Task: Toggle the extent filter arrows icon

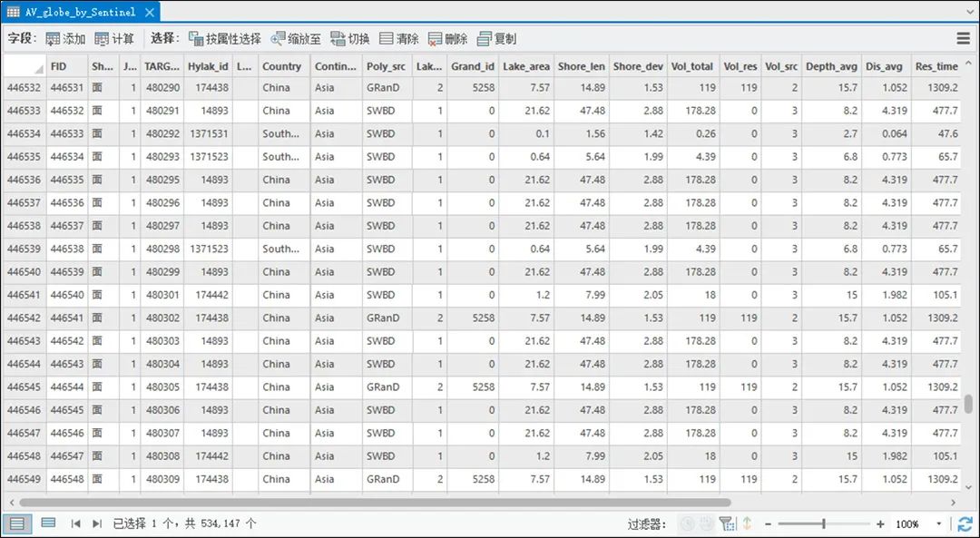Action: tap(746, 523)
